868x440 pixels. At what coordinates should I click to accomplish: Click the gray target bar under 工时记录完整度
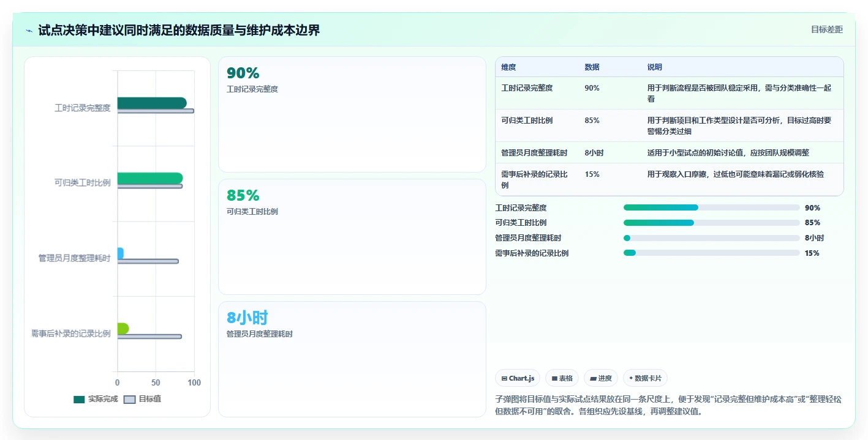pos(156,111)
